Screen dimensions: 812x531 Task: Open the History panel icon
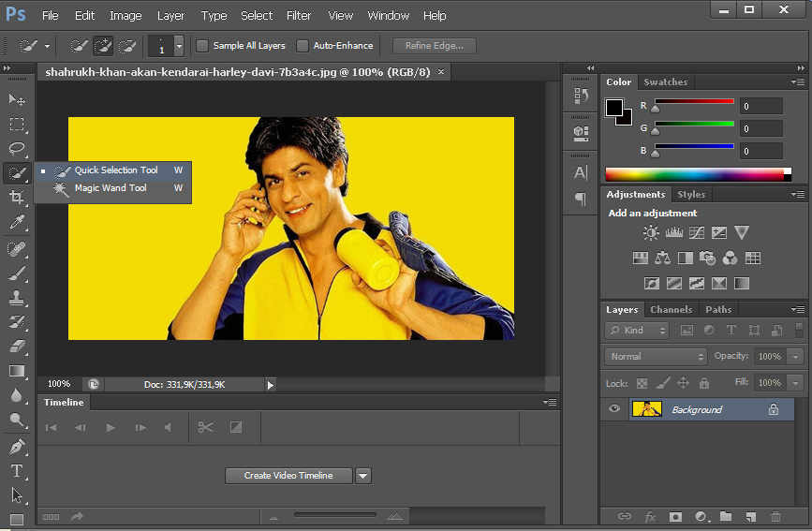coord(581,96)
